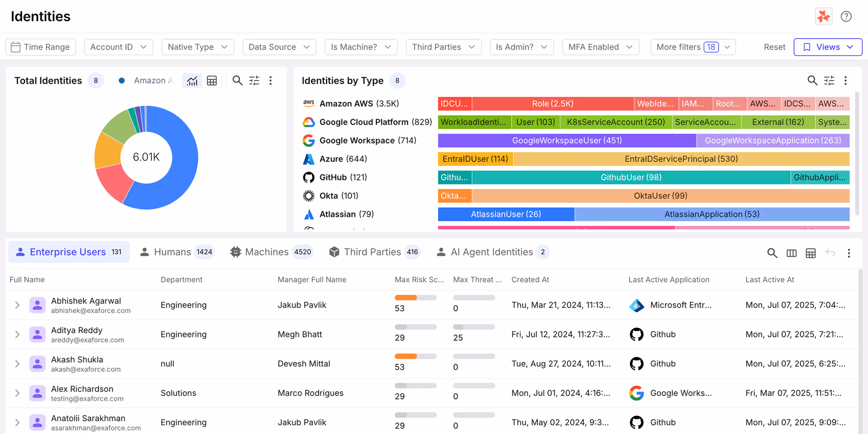The image size is (868, 434).
Task: Open users table more options menu
Action: (849, 253)
